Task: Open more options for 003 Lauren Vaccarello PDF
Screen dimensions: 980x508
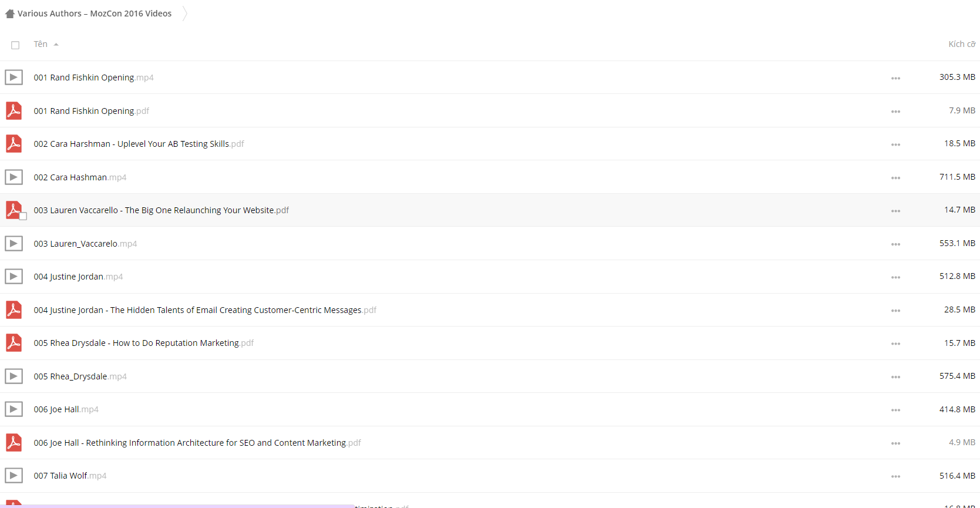Action: pos(895,211)
